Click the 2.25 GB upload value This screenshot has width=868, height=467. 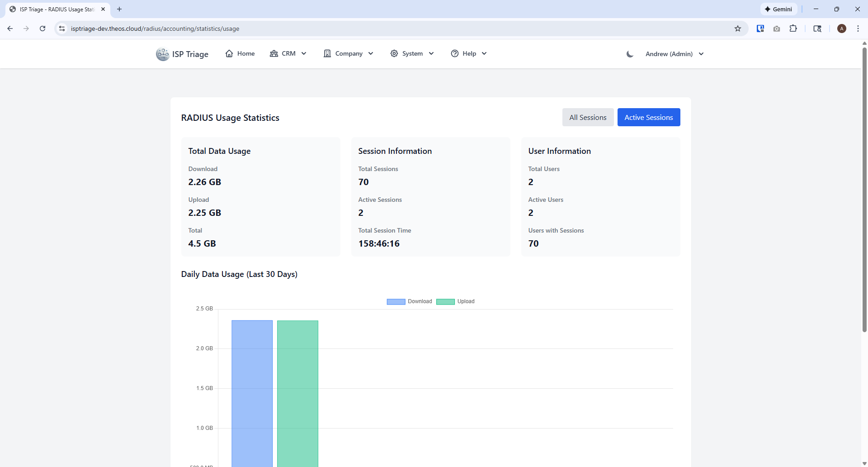[x=205, y=213]
